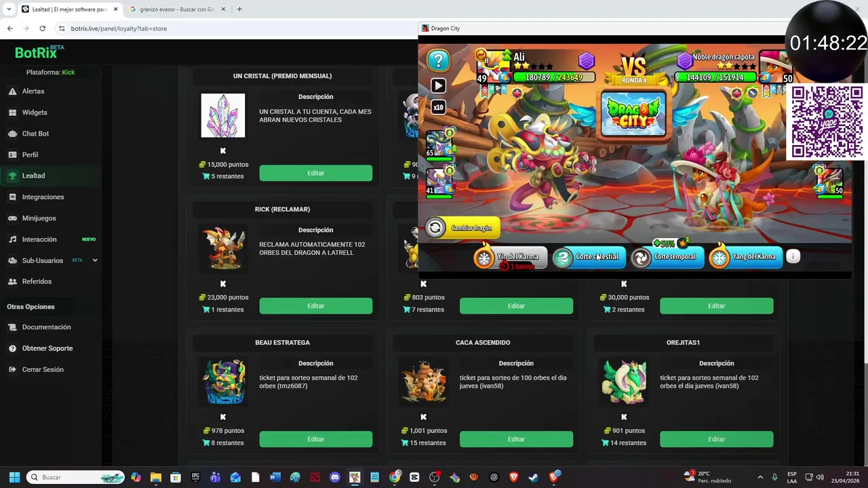Select the Lealtad BotRix browser tab

pyautogui.click(x=70, y=9)
